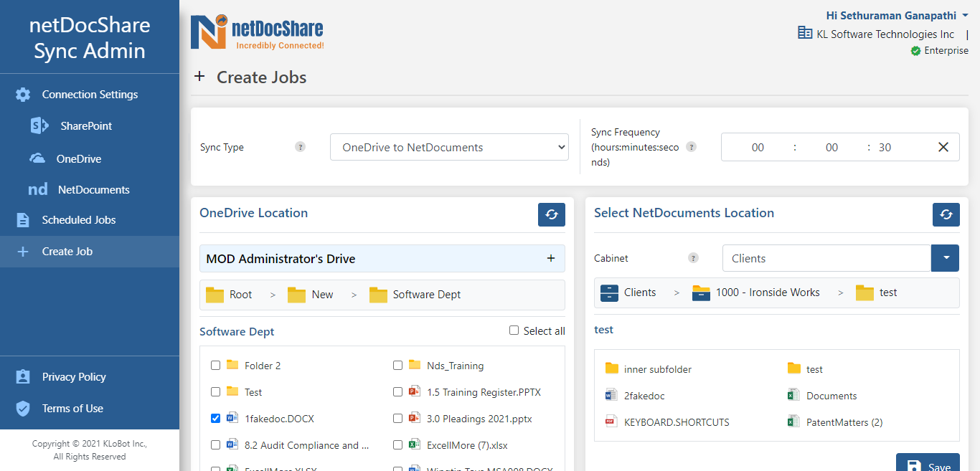Clear the sync frequency with X icon
The height and width of the screenshot is (471, 980).
pyautogui.click(x=943, y=147)
